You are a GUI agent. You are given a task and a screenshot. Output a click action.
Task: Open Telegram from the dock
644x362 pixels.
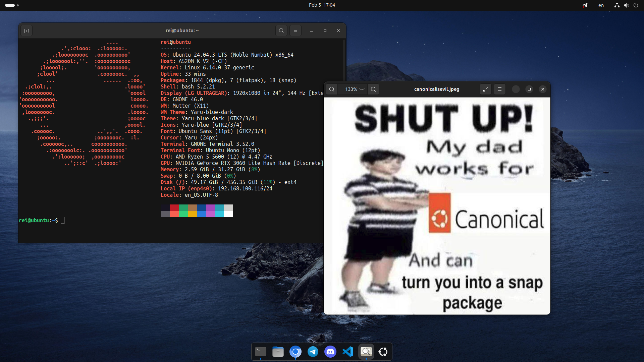click(313, 352)
